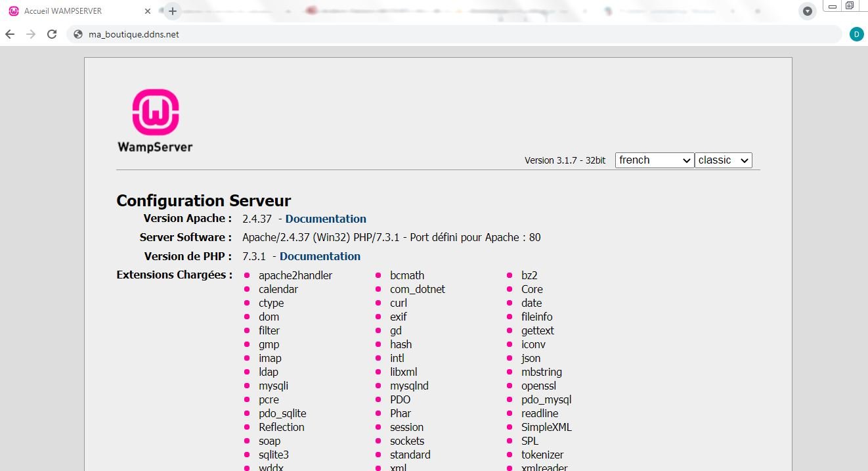Click the json extension entry
The image size is (868, 471).
(531, 358)
